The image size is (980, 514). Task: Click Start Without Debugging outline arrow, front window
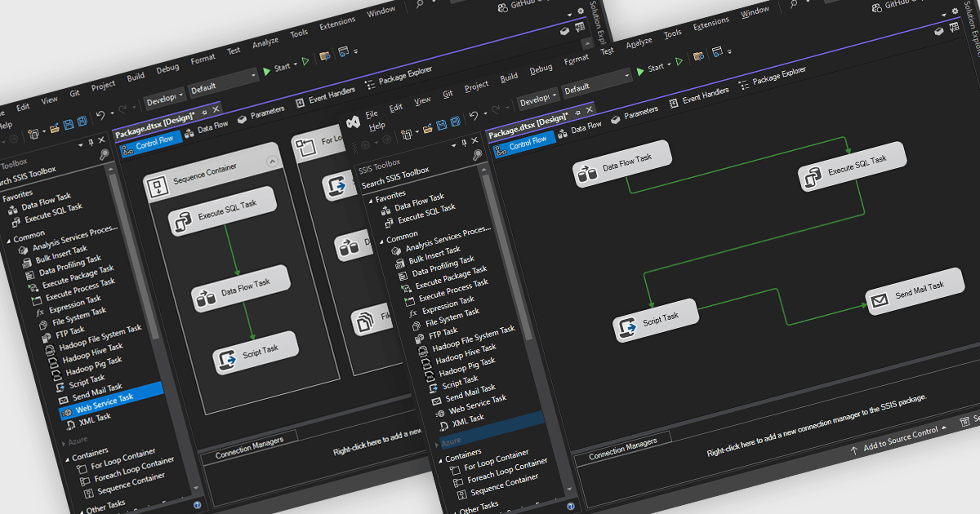pos(679,62)
